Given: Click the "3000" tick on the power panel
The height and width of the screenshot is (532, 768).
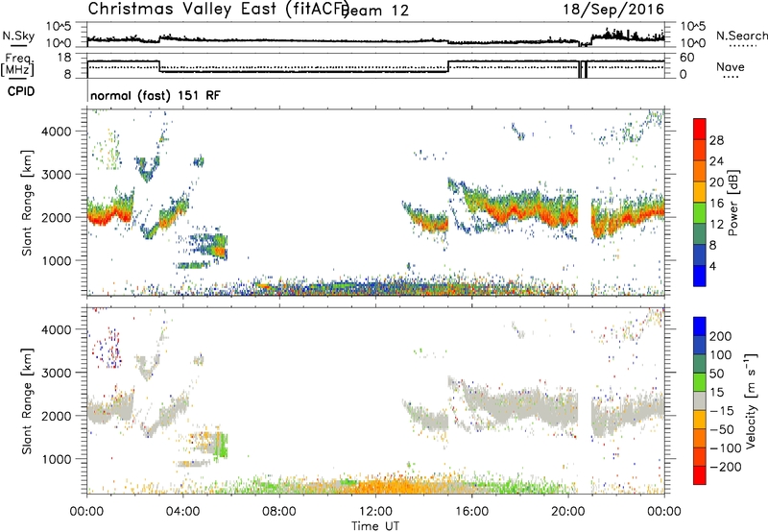Looking at the screenshot, I should 56,175.
